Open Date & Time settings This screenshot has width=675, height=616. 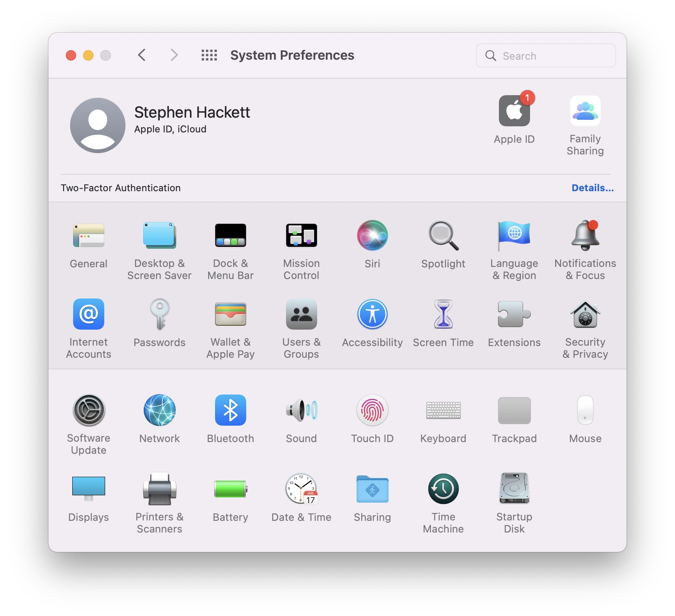pyautogui.click(x=302, y=489)
